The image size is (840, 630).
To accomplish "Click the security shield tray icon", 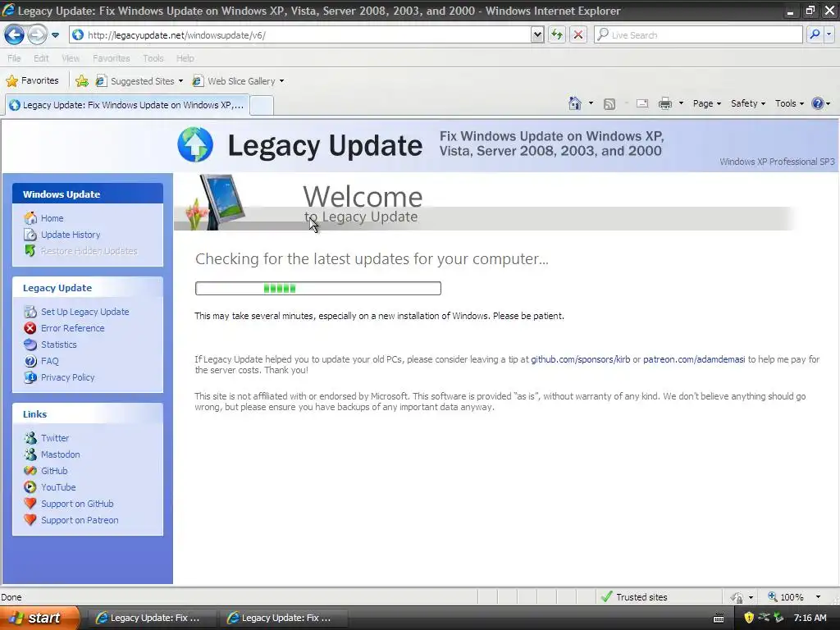I will pos(748,618).
